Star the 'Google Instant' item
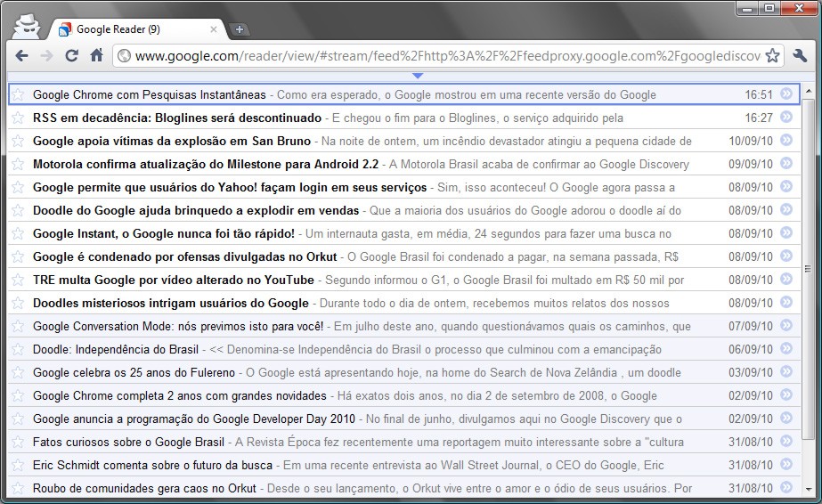 click(18, 233)
